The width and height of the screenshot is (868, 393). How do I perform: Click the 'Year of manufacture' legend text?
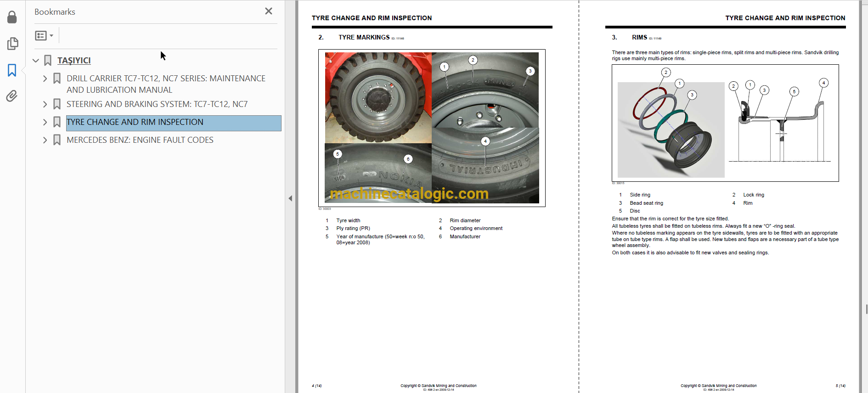click(381, 239)
